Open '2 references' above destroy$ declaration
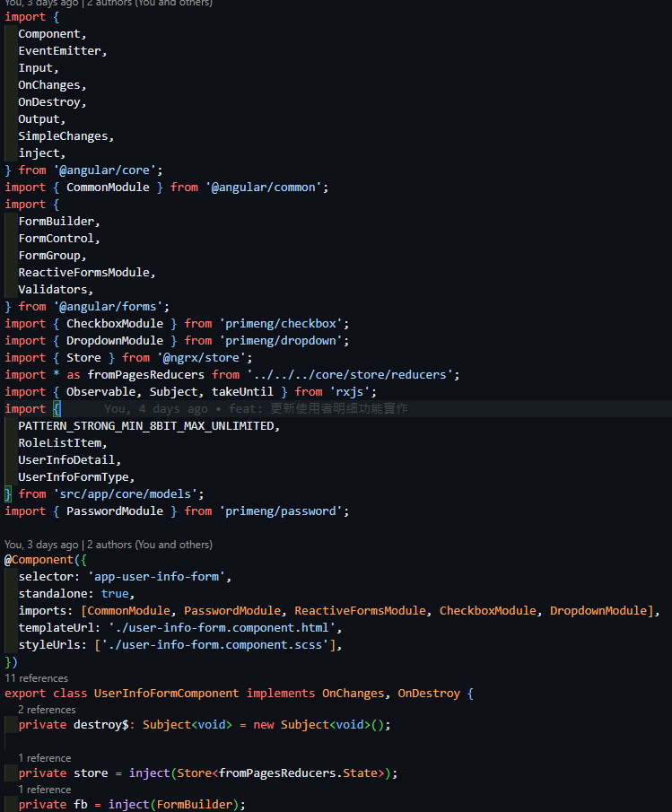 point(47,710)
